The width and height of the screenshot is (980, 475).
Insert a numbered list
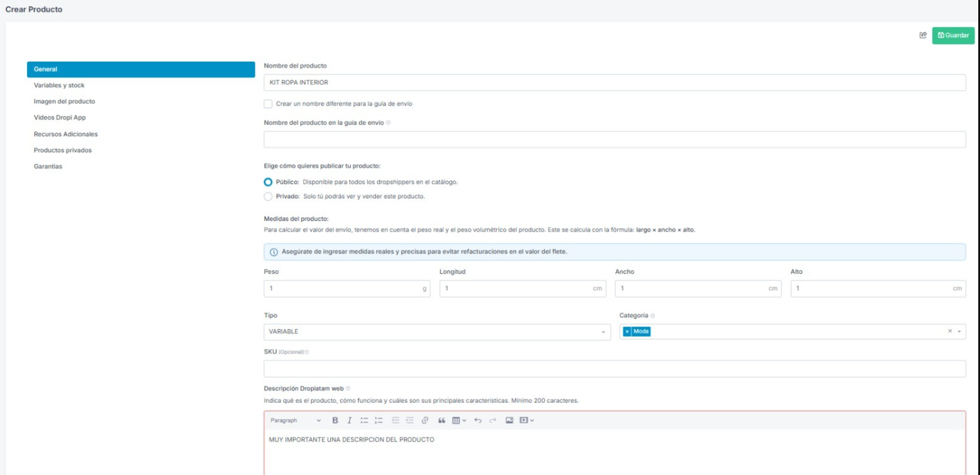pos(378,420)
